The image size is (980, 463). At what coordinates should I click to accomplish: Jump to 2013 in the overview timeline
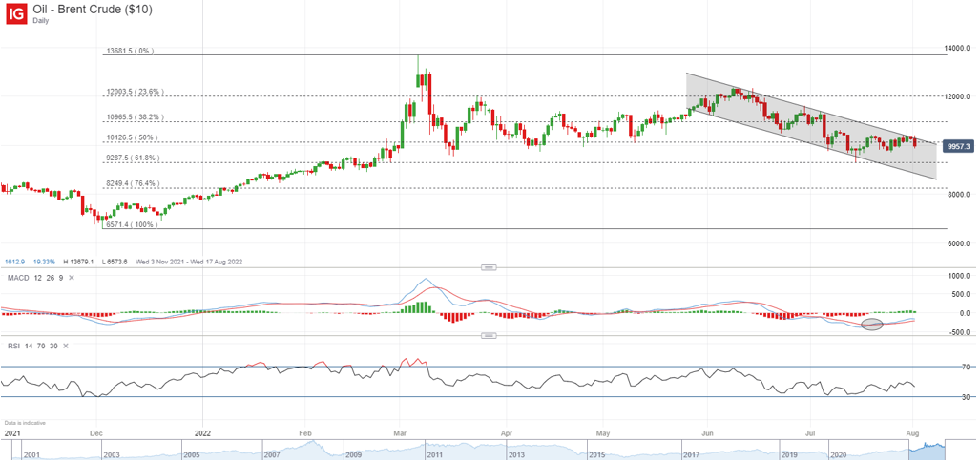pyautogui.click(x=515, y=453)
